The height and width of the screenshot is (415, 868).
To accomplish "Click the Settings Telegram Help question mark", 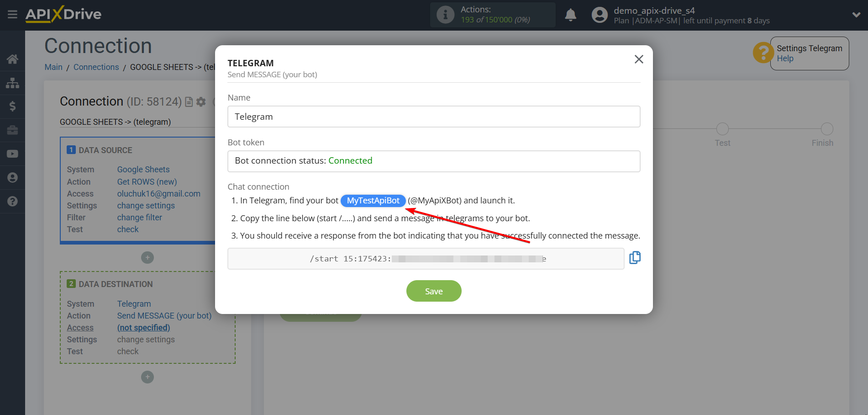I will pos(763,53).
